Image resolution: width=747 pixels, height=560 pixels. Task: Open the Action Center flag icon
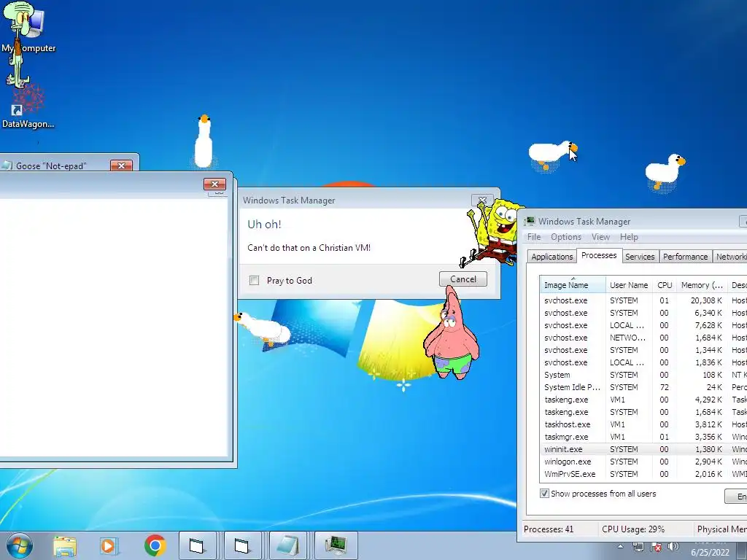click(x=656, y=547)
